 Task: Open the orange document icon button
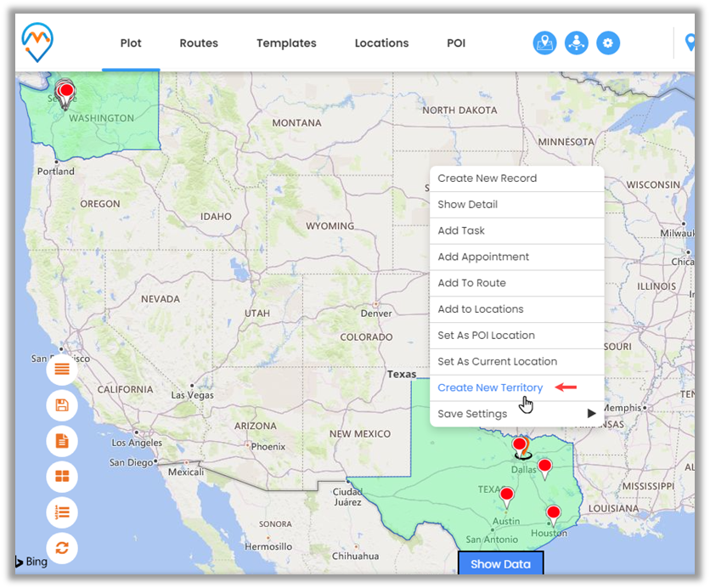(x=62, y=441)
